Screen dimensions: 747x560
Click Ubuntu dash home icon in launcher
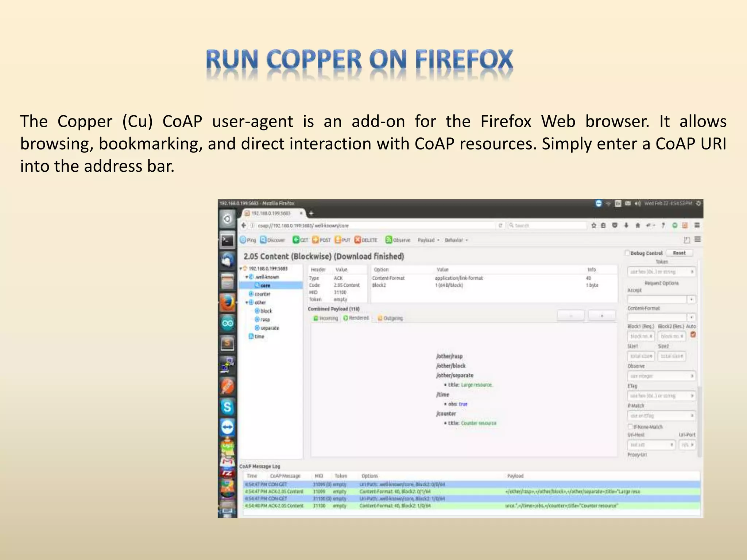tap(227, 219)
